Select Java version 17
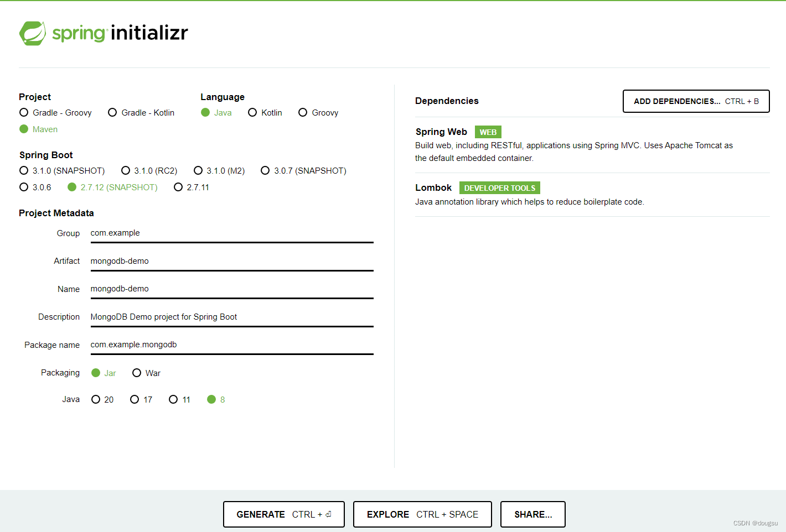The image size is (786, 532). pyautogui.click(x=141, y=400)
